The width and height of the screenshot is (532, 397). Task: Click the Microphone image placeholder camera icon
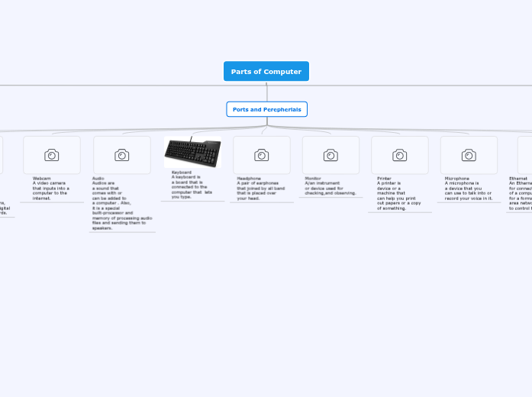pyautogui.click(x=469, y=155)
